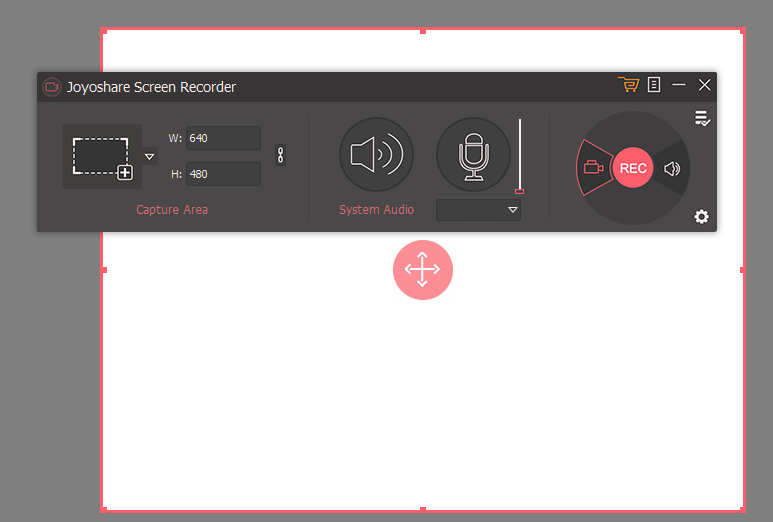The image size is (773, 522).
Task: Close the Joyoshare Screen Recorder window
Action: pyautogui.click(x=704, y=85)
